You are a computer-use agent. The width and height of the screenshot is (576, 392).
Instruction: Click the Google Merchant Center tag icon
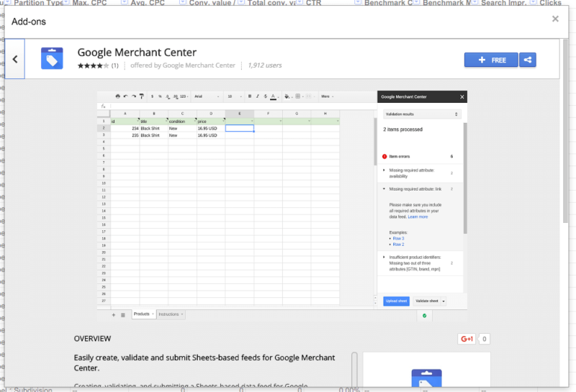pos(52,58)
